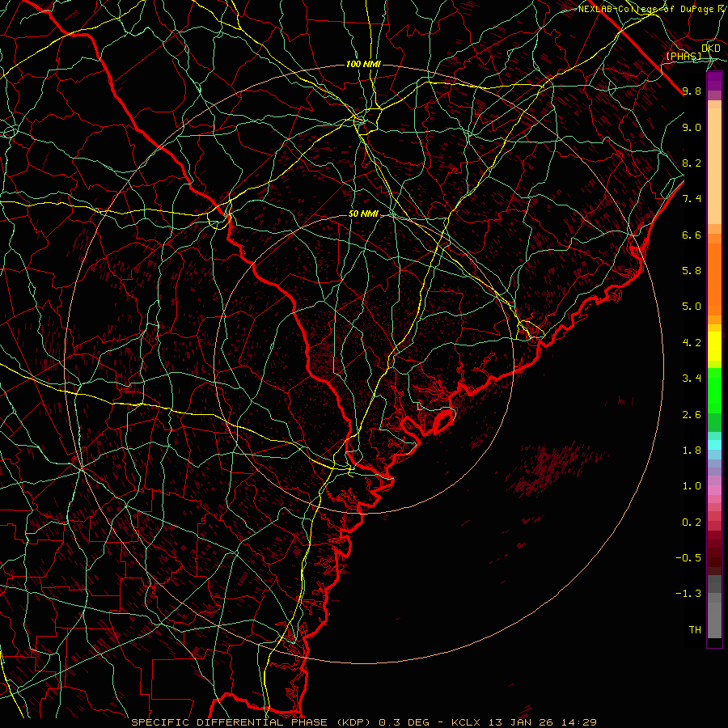This screenshot has width=728, height=728.
Task: Click the 2.6 scale value
Action: [692, 415]
